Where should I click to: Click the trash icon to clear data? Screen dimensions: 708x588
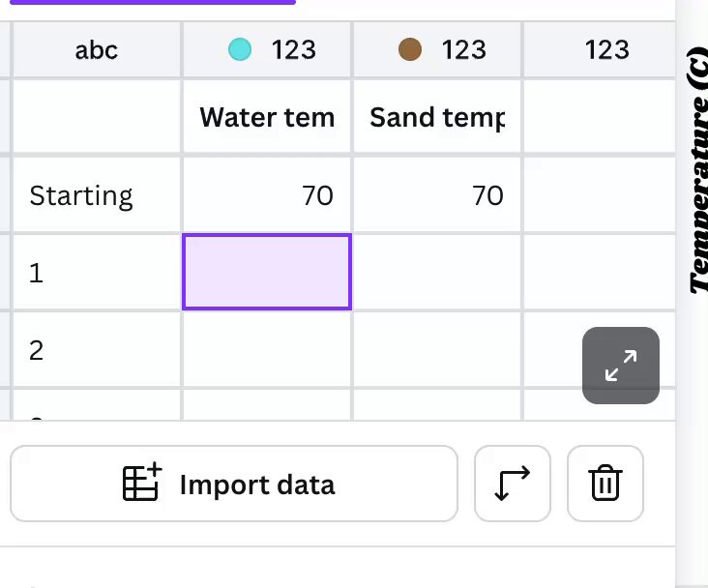(x=605, y=484)
